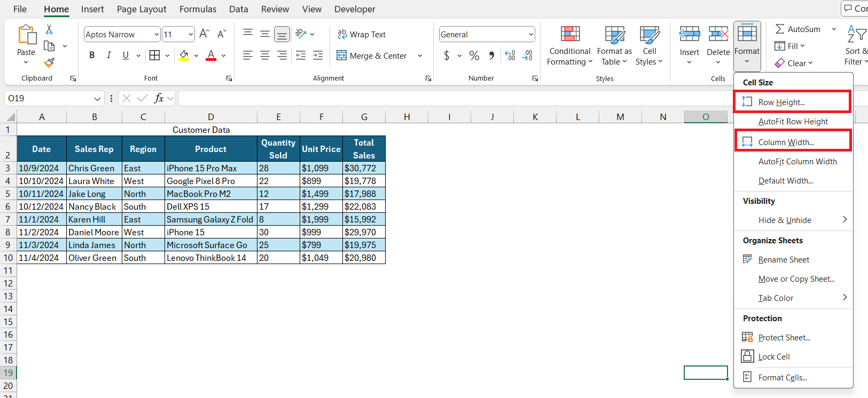This screenshot has width=868, height=398.
Task: Expand the Name Box dropdown
Action: [97, 99]
